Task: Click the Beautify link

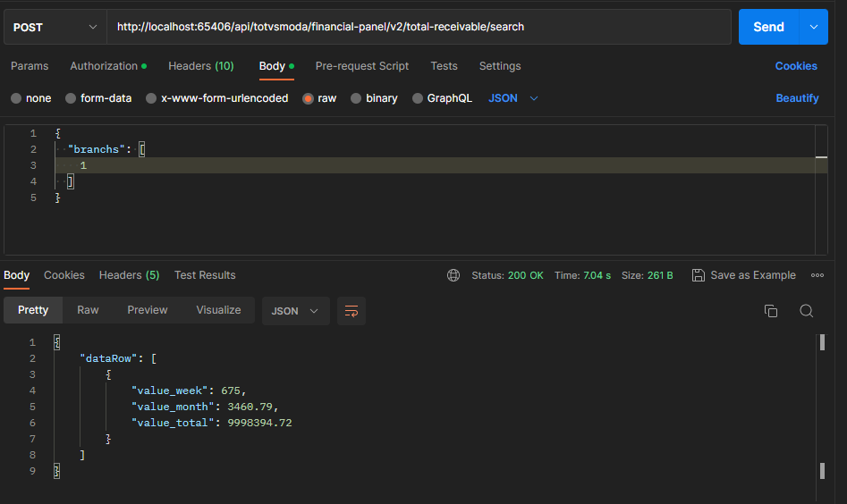Action: point(797,98)
